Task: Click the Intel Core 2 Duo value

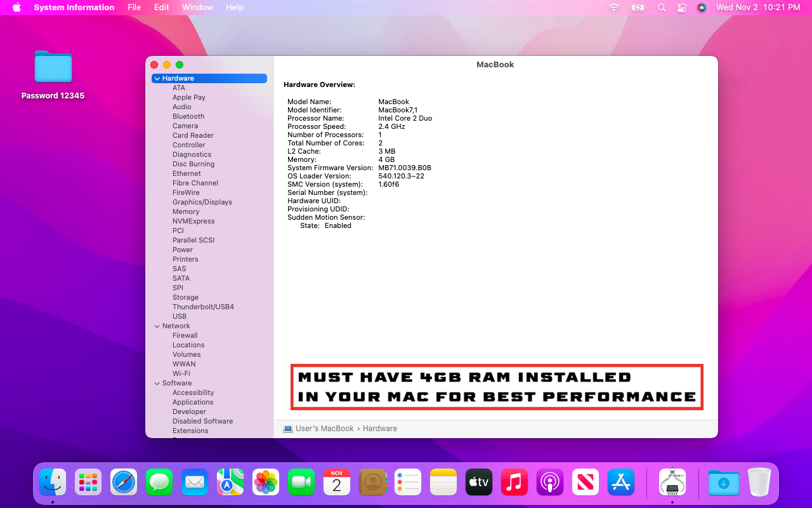Action: (x=405, y=119)
